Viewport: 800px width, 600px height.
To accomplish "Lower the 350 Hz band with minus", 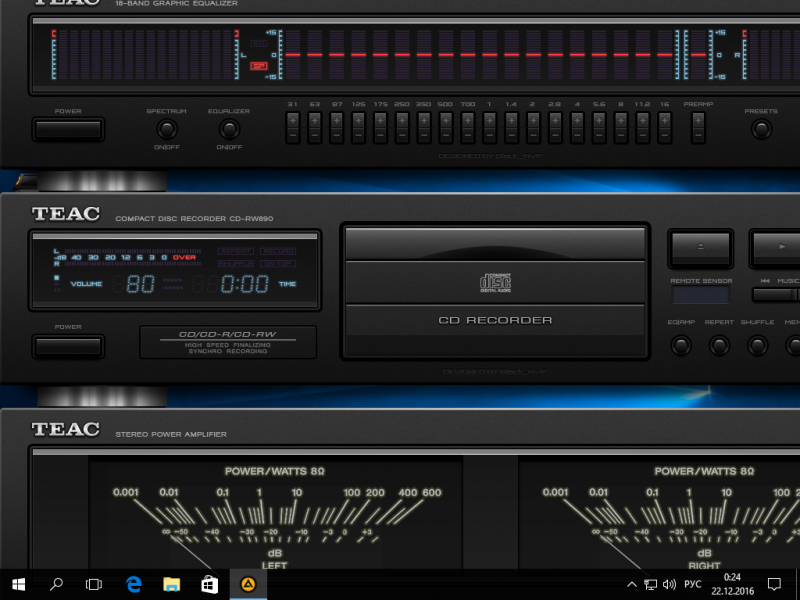I will point(424,136).
